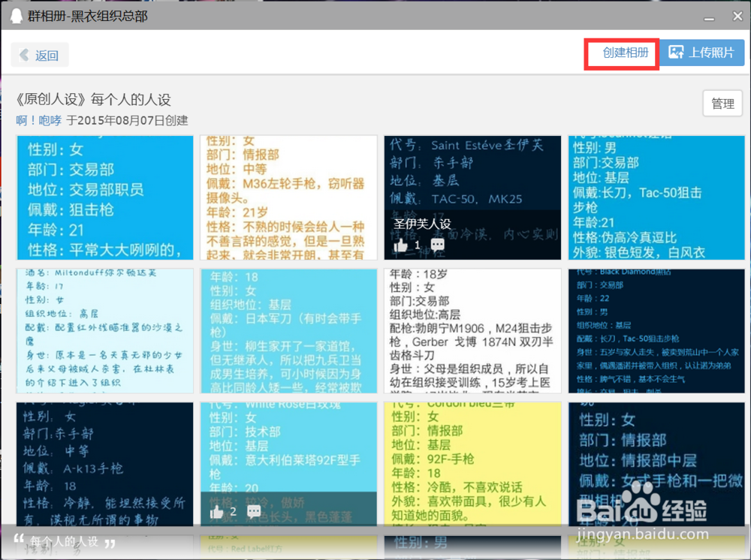This screenshot has height=560, width=751.
Task: Click the bottom description 每个人的人设
Action: pyautogui.click(x=64, y=541)
